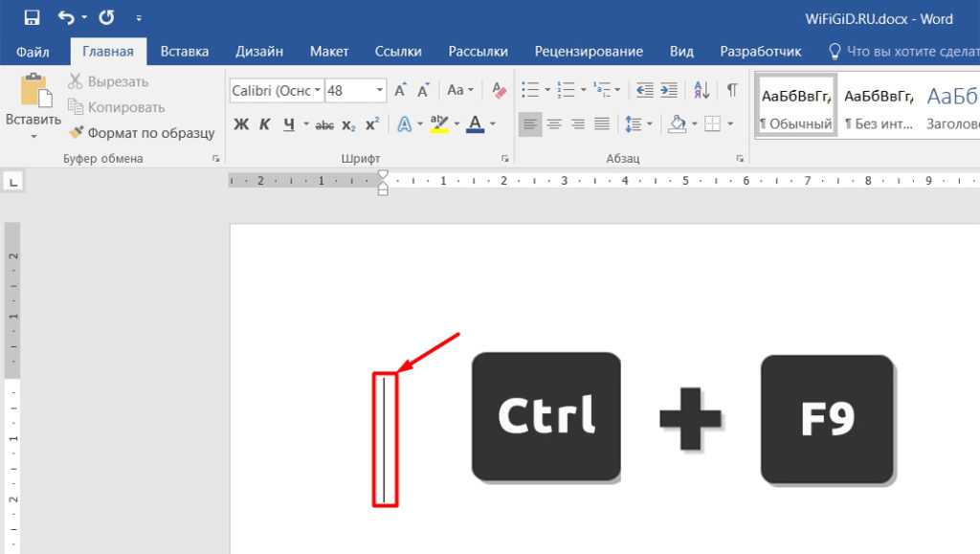Open the Файл menu
Viewport: 980px width, 554px height.
(33, 52)
